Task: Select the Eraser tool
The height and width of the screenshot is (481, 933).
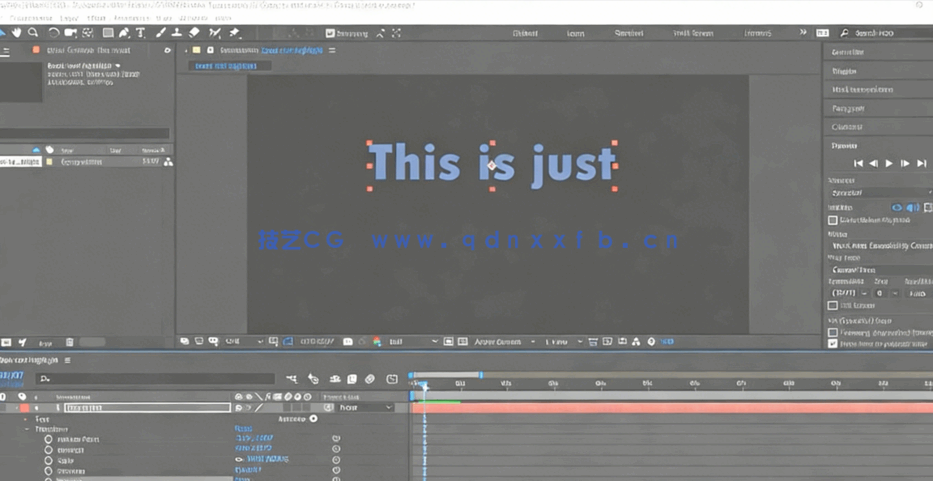Action: pyautogui.click(x=195, y=33)
